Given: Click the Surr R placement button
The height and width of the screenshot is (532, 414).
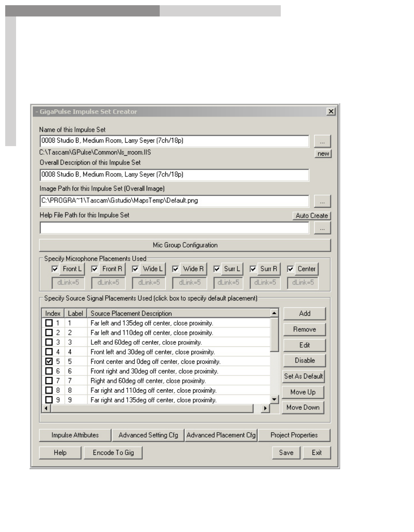Looking at the screenshot, I should click(x=269, y=269).
